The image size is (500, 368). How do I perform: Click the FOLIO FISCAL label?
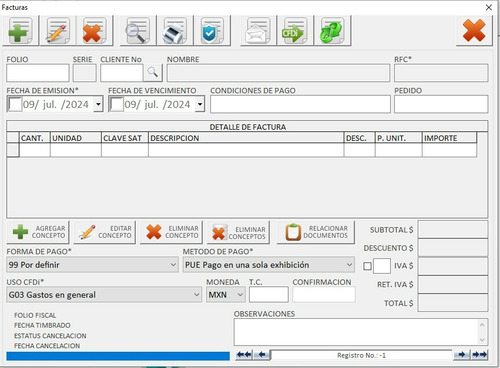point(35,315)
